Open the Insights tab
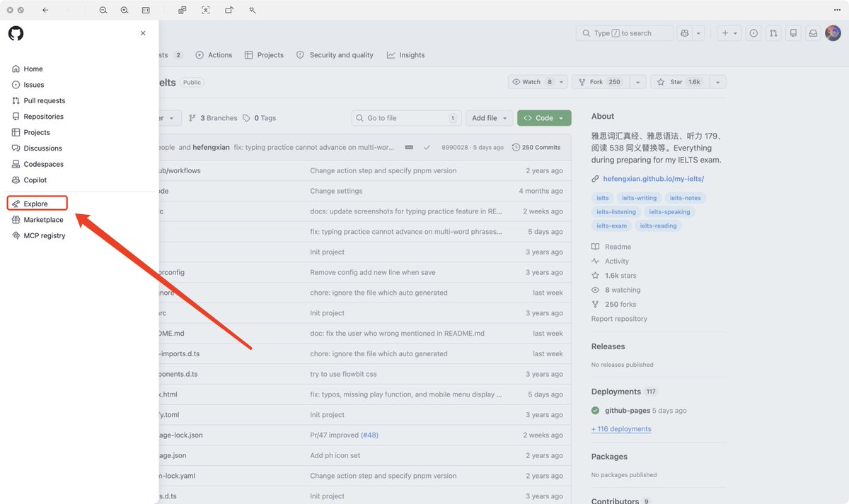Screen dimensions: 849x504 (405, 55)
